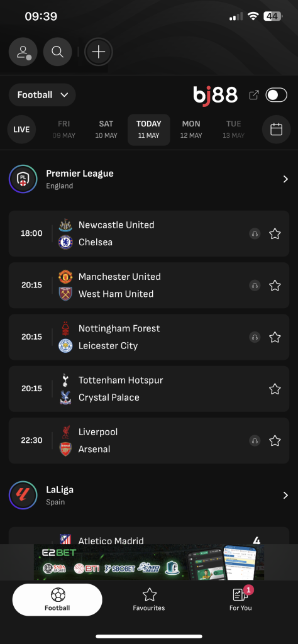Select the MON 12 MAY date tab
The height and width of the screenshot is (644, 298).
(191, 130)
